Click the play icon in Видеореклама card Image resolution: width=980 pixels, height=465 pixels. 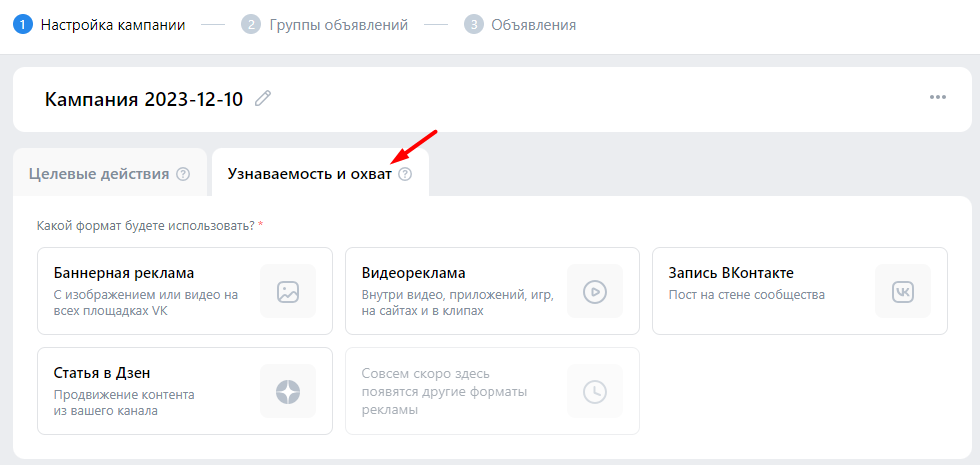[x=595, y=291]
